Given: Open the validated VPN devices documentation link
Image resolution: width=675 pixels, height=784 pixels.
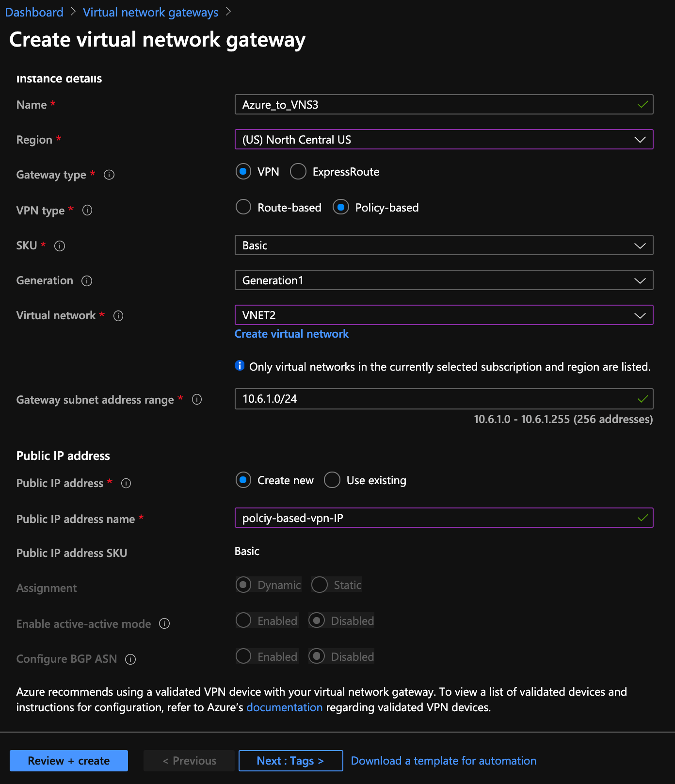Looking at the screenshot, I should tap(284, 707).
